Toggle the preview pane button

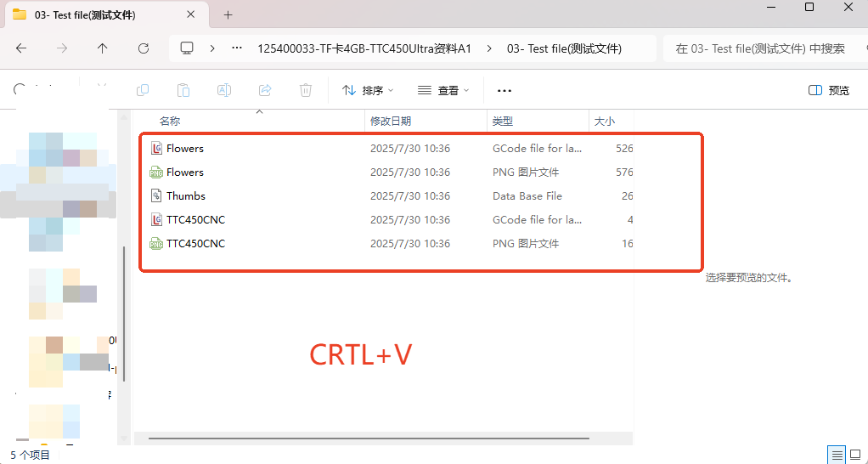[829, 90]
